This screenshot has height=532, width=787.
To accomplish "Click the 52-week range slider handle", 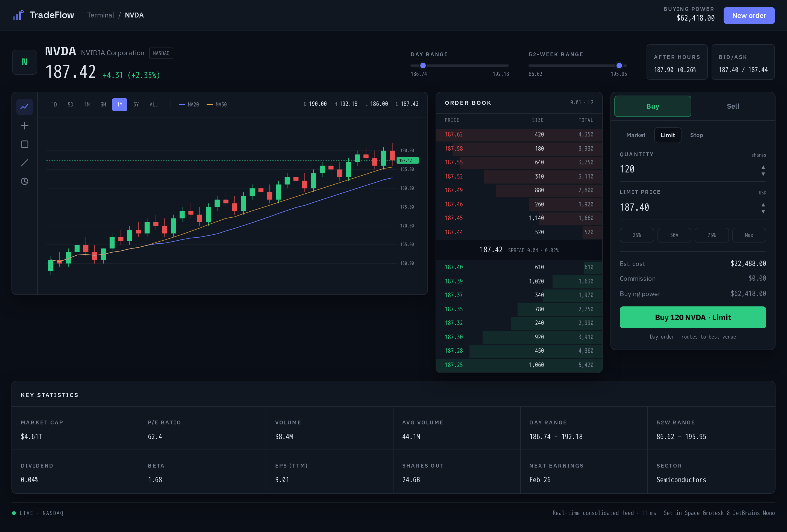I will coord(619,66).
